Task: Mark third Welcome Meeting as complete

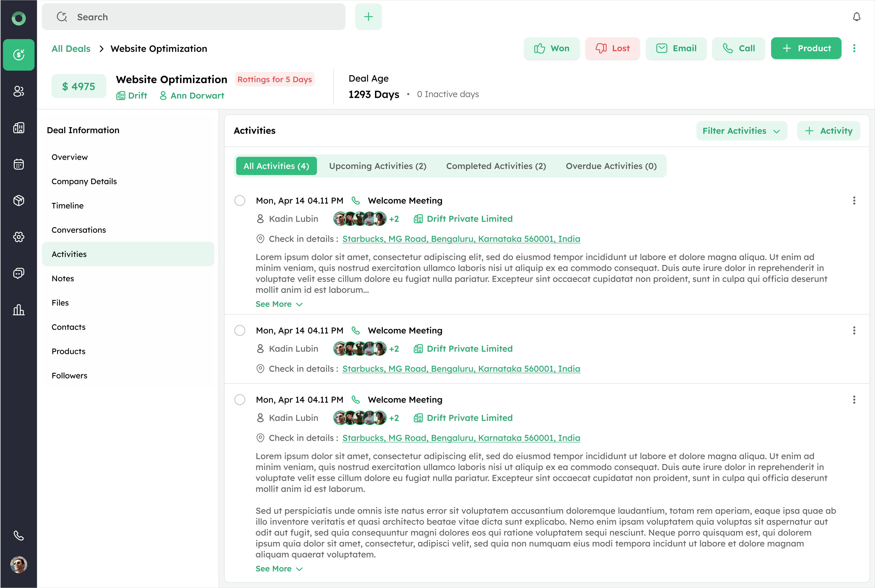Action: 239,399
